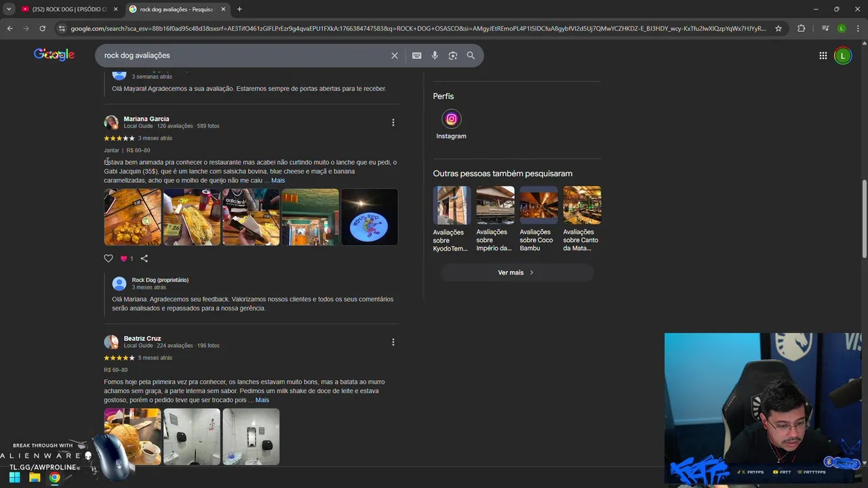Click Mariana Garcia's five-star rating

point(119,138)
